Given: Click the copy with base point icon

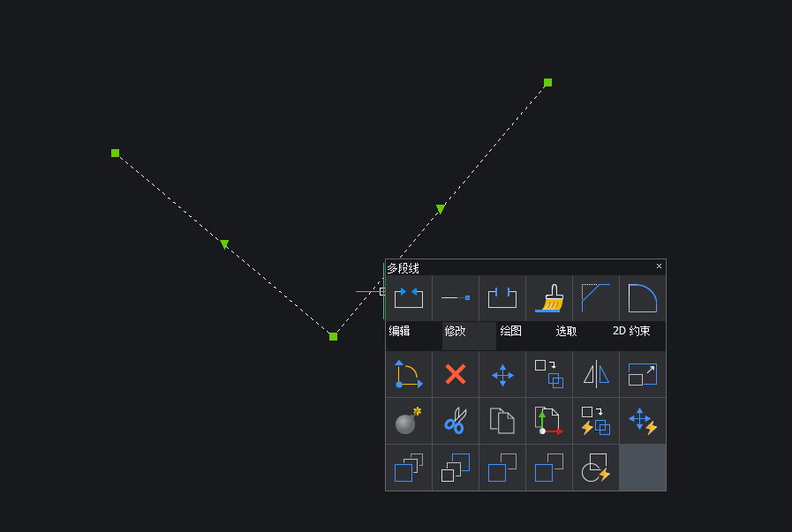Looking at the screenshot, I should (x=549, y=421).
